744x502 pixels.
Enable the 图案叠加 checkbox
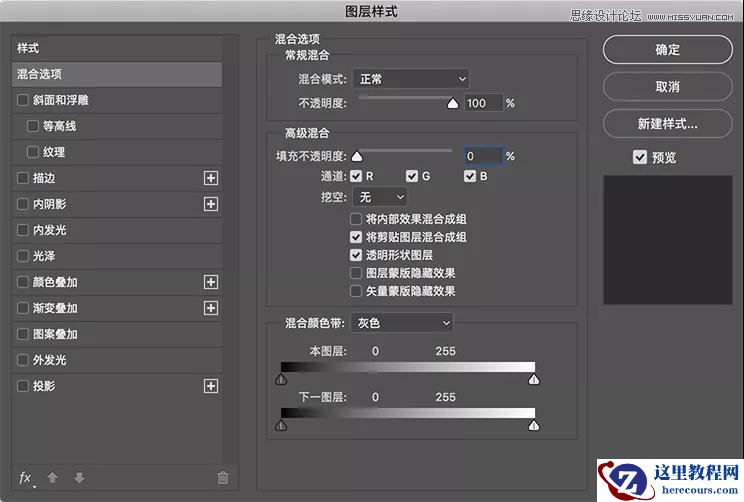click(x=23, y=334)
